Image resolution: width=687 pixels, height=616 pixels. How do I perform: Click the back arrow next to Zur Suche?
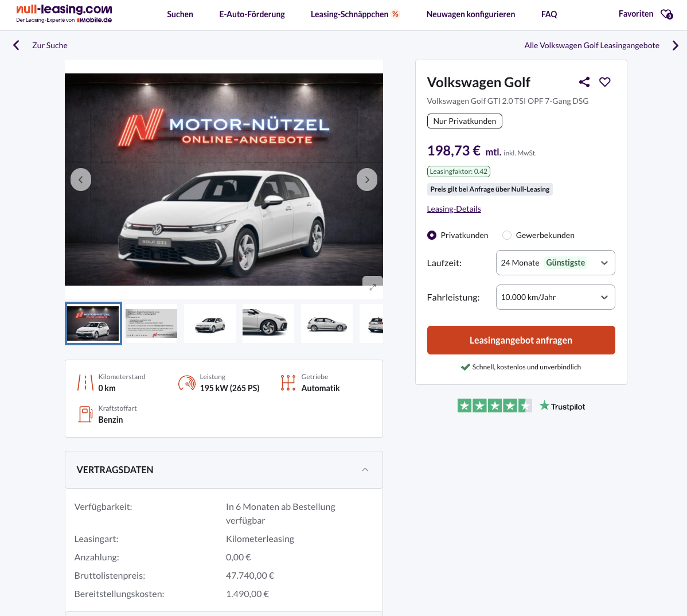(x=17, y=45)
